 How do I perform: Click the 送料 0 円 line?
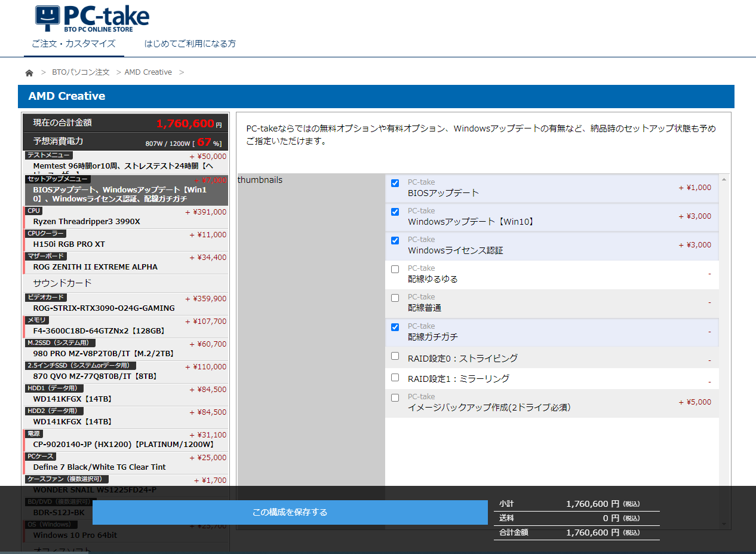577,518
